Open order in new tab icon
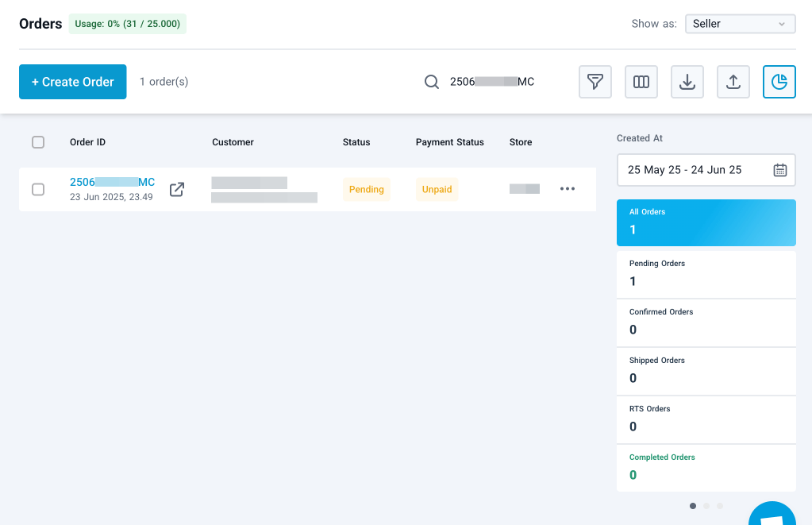This screenshot has width=812, height=525. point(177,189)
